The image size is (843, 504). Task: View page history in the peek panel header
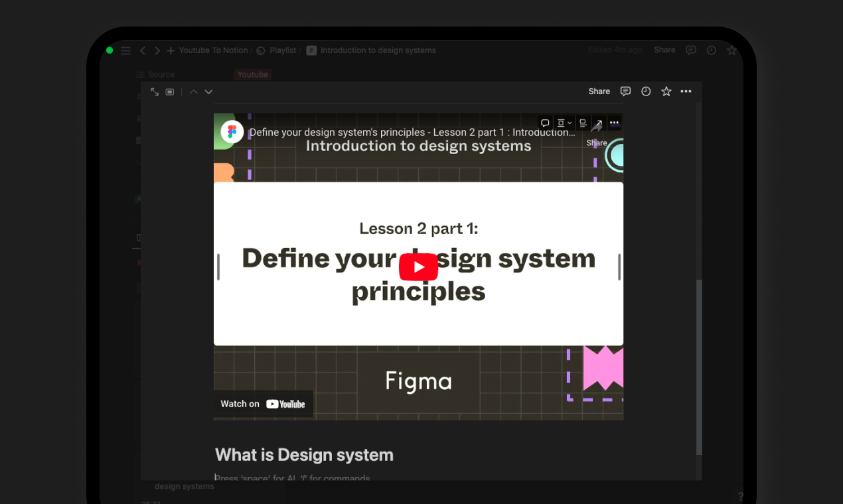pos(646,92)
